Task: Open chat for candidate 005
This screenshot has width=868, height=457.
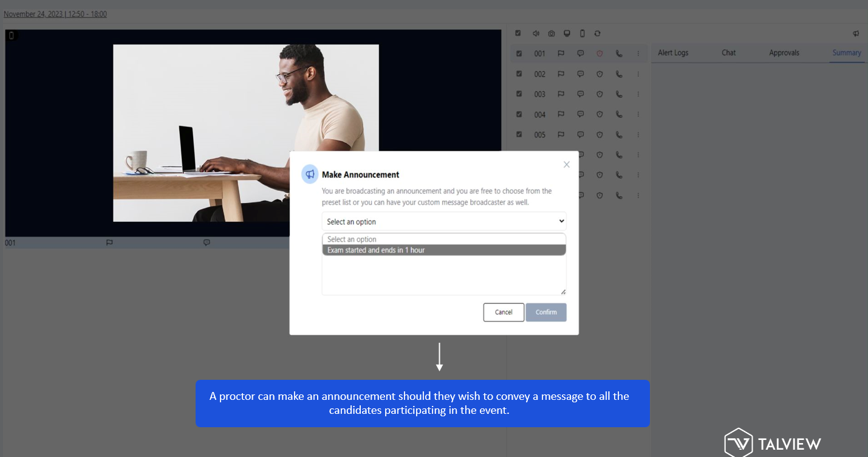Action: tap(580, 135)
